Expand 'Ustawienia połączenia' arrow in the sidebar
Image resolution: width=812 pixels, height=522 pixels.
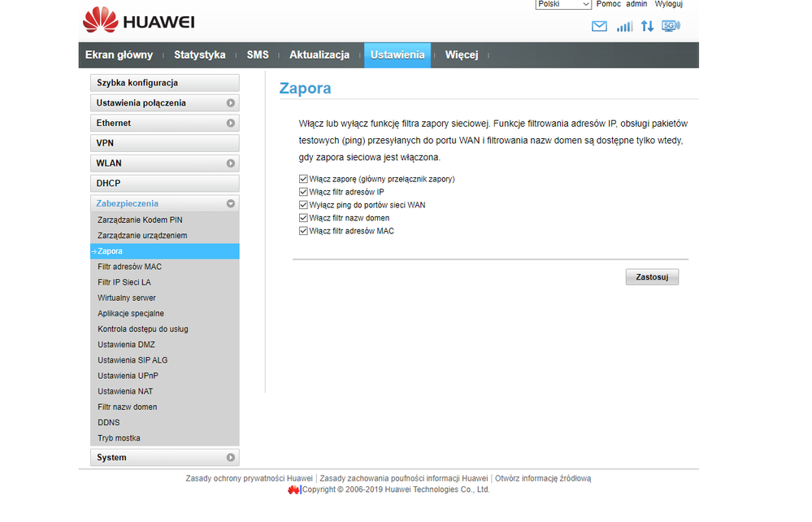[231, 103]
